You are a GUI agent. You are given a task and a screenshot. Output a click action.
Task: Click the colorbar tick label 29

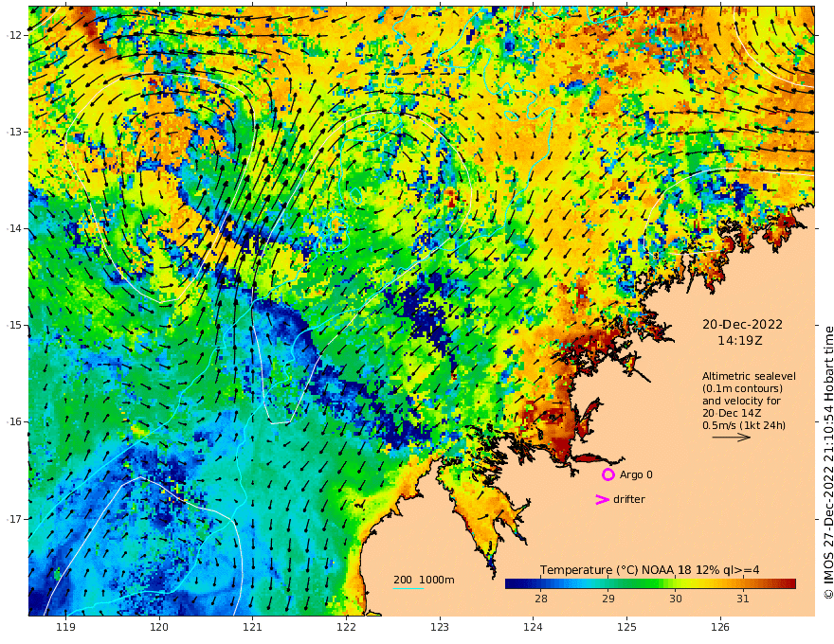pos(608,599)
